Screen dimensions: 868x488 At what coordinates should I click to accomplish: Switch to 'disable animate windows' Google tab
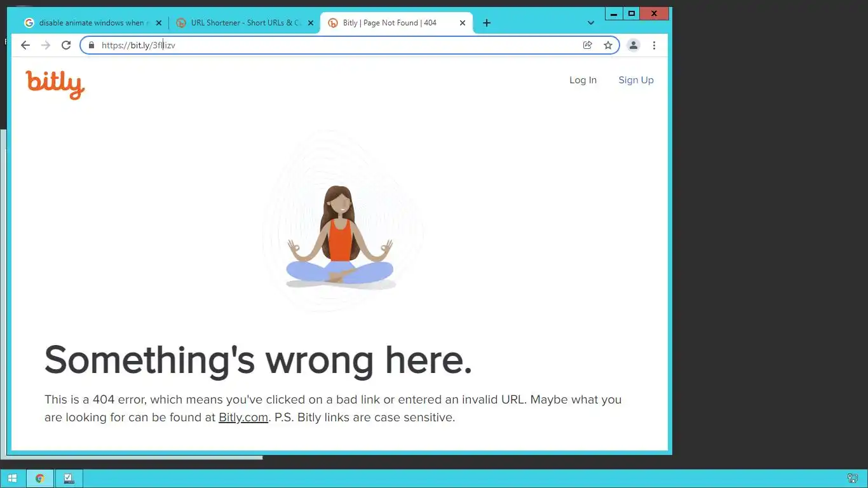92,23
